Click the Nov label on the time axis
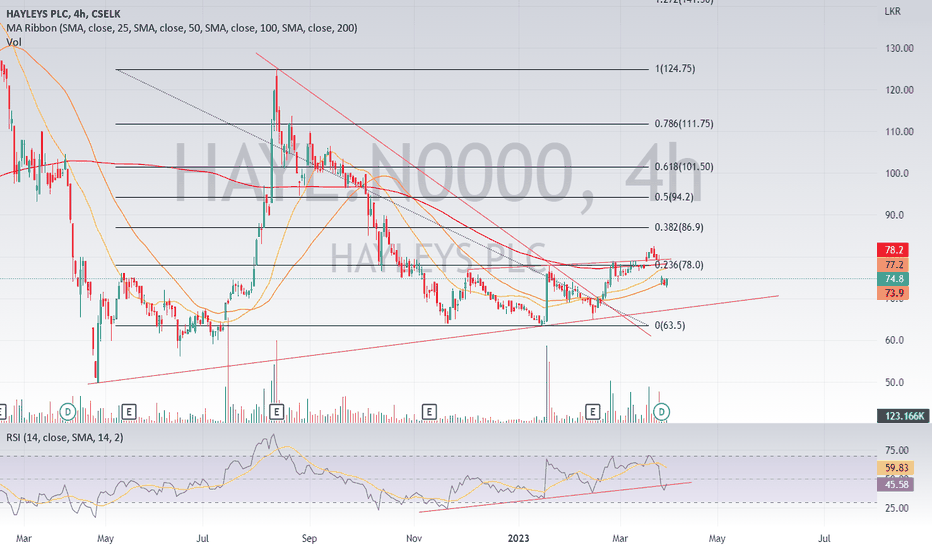 [x=414, y=539]
